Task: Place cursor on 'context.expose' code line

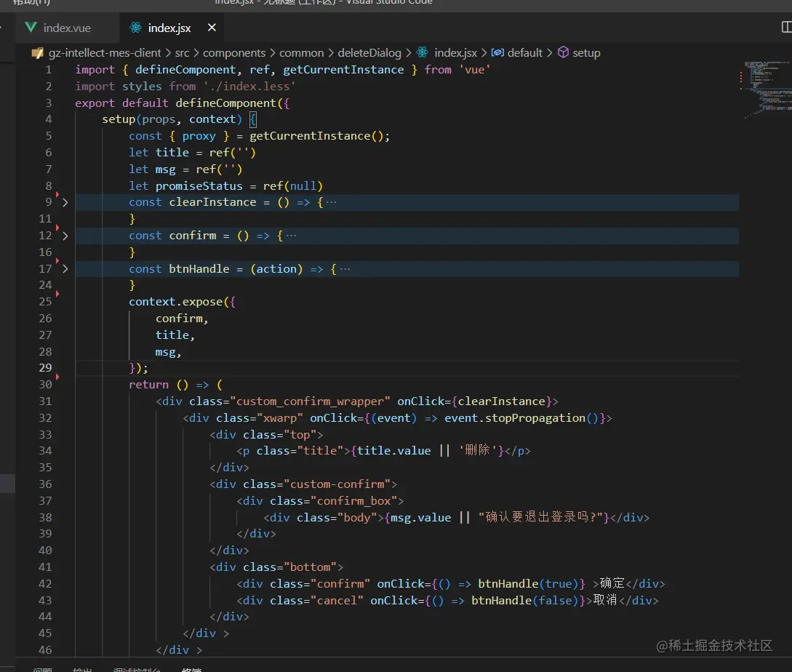Action: click(x=182, y=302)
